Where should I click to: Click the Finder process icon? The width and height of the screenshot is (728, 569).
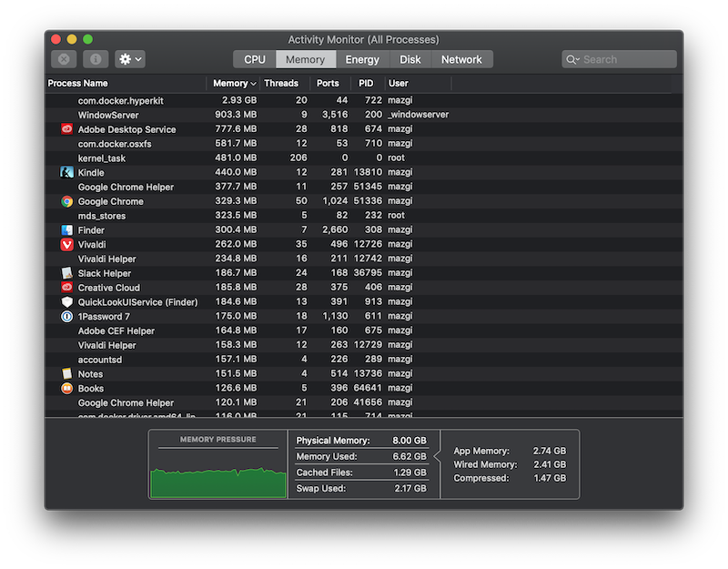click(66, 230)
